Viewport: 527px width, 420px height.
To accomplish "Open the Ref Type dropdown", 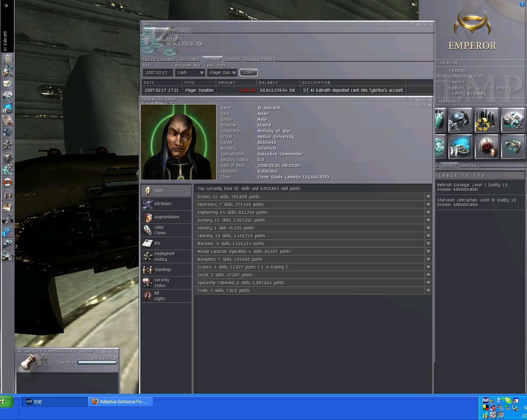I will click(x=222, y=72).
